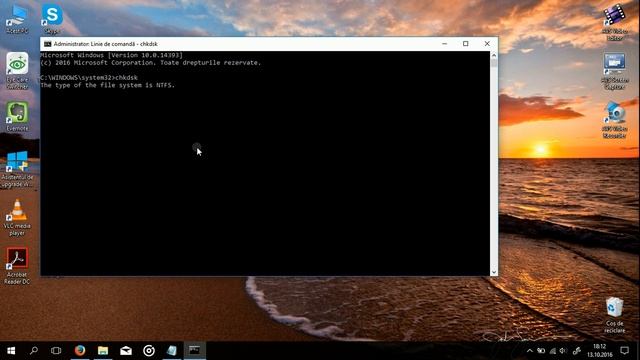Click the command prompt title bar icon
The image size is (640, 360).
click(x=47, y=44)
